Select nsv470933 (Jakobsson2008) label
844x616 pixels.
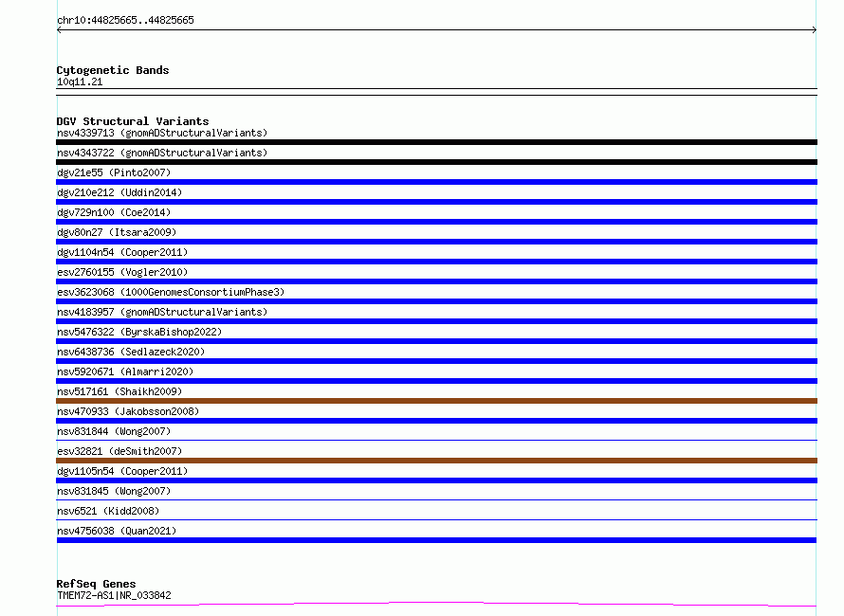(x=128, y=411)
